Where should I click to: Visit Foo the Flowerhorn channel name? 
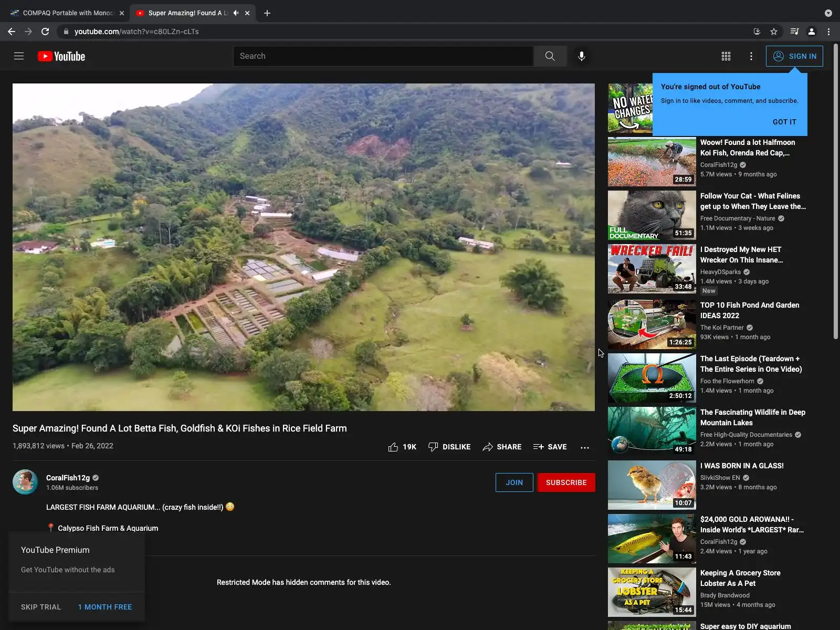[x=727, y=381]
